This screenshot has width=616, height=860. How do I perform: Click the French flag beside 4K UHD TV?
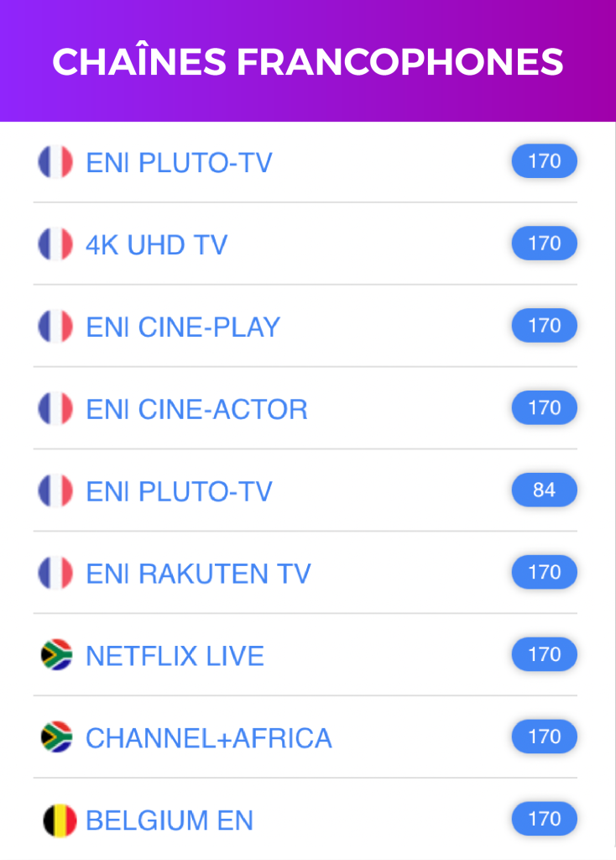pos(55,244)
